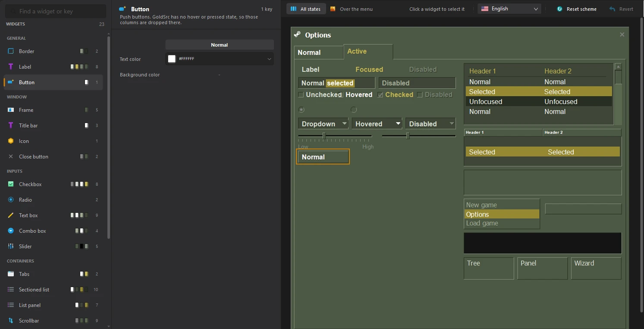Select Options in the game menu list
The height and width of the screenshot is (329, 644).
pos(502,214)
